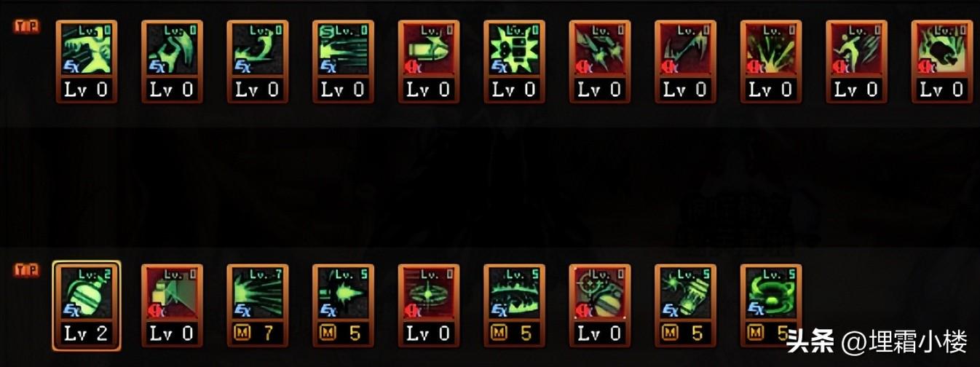Click the tilted canister grenade skill
980x367 pixels.
tap(686, 304)
